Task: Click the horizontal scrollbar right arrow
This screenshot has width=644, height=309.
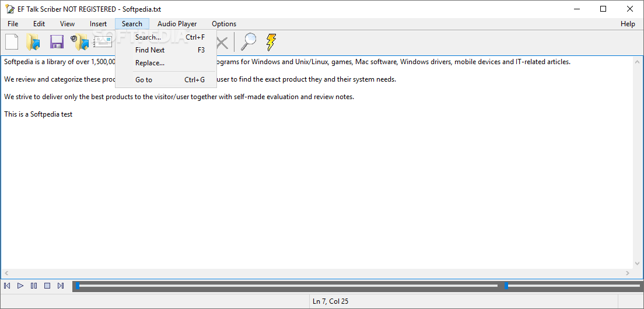Action: tap(628, 273)
